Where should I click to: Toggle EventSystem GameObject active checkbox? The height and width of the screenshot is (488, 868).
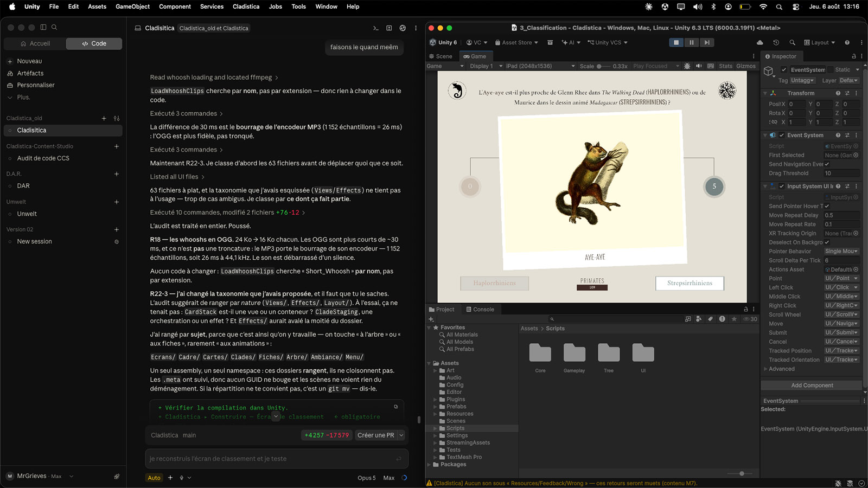[x=784, y=69]
